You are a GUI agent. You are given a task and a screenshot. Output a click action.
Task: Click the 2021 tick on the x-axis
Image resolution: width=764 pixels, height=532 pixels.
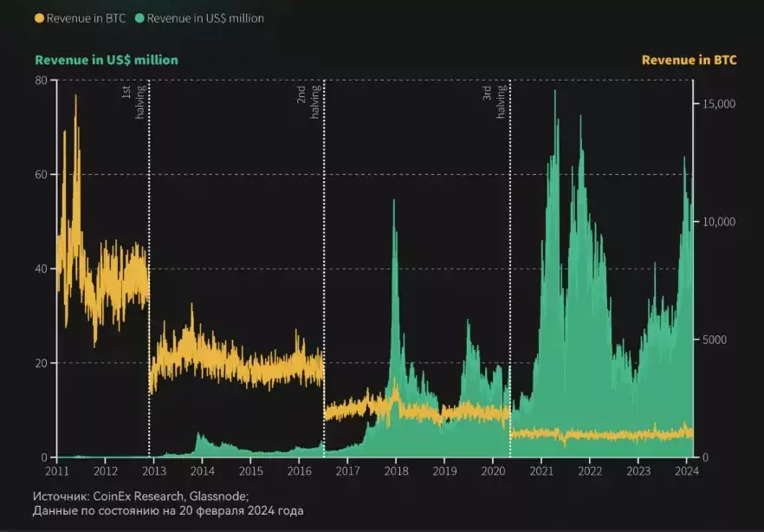point(541,471)
